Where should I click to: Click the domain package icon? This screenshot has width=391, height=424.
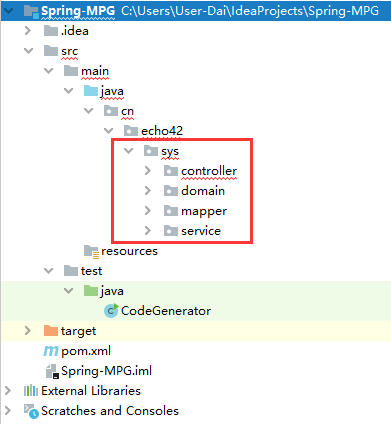click(171, 191)
